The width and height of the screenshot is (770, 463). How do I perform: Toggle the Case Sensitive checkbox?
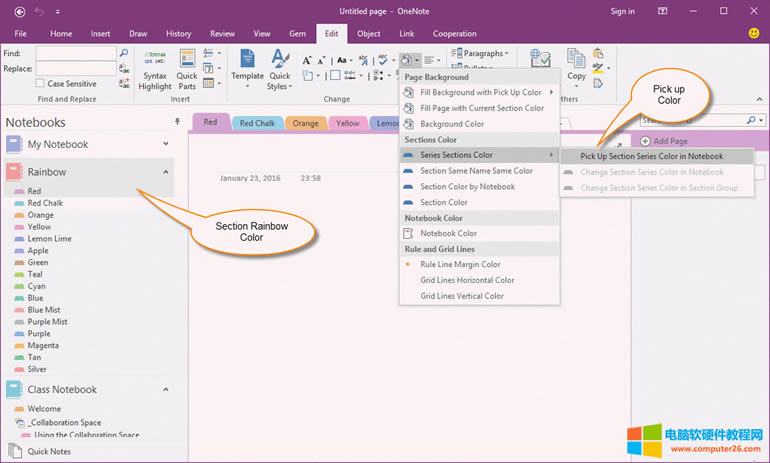click(x=41, y=84)
